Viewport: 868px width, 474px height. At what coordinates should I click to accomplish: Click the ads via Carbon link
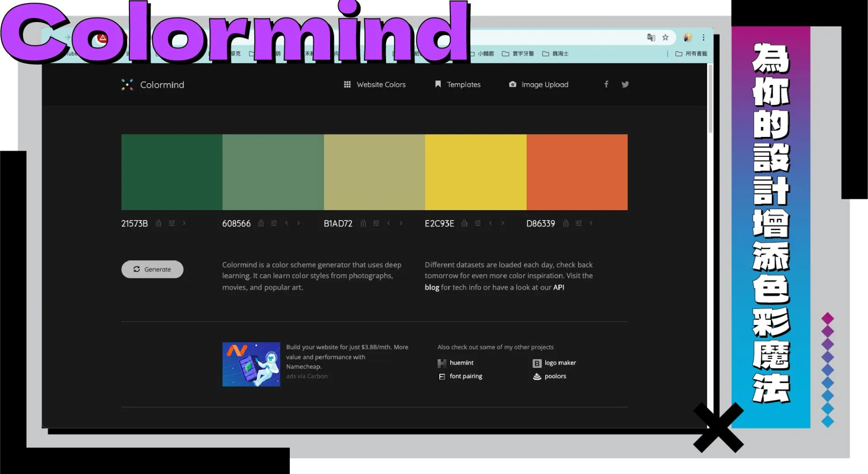pos(307,376)
